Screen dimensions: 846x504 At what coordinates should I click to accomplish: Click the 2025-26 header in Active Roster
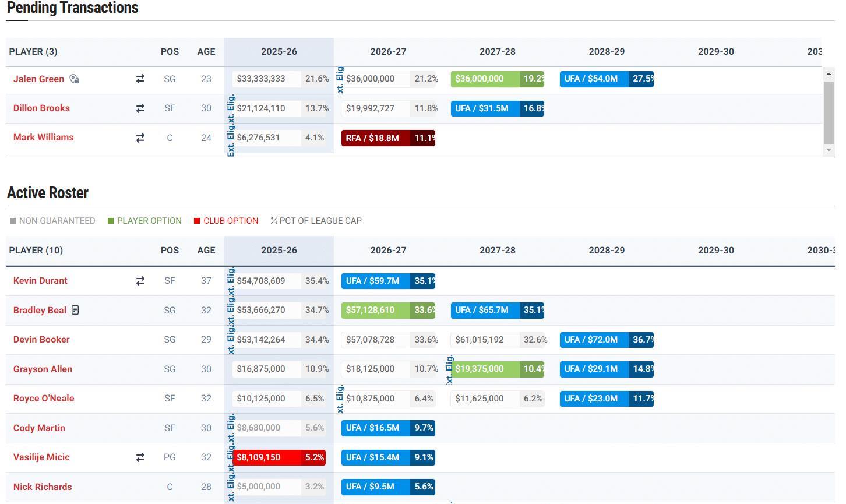[x=279, y=251]
